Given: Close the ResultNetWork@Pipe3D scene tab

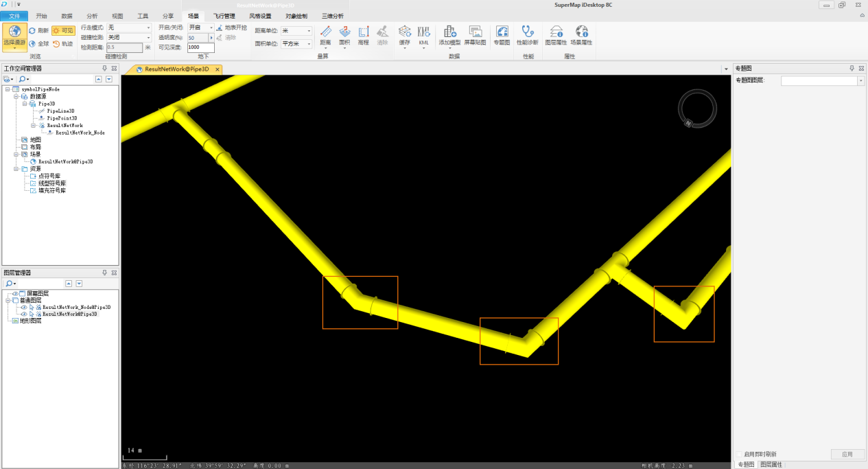Looking at the screenshot, I should click(x=218, y=69).
